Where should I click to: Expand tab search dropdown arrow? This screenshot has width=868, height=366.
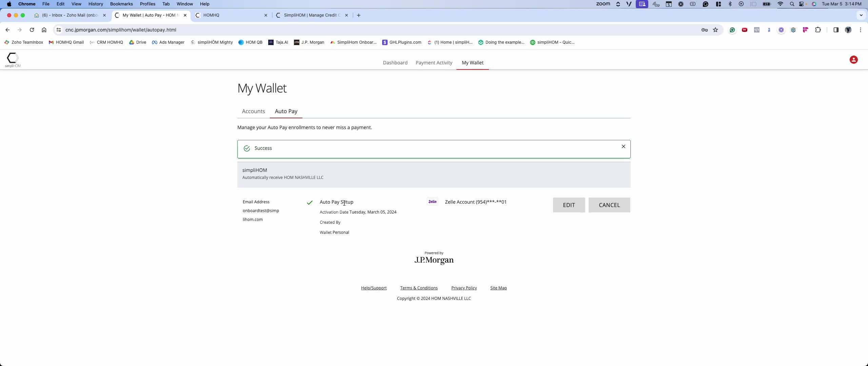point(861,15)
